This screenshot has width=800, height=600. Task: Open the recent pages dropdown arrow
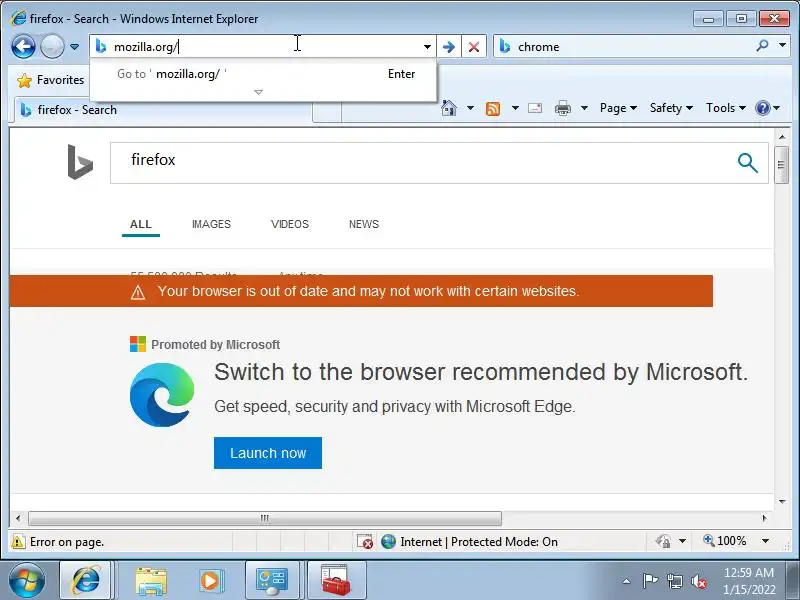74,47
